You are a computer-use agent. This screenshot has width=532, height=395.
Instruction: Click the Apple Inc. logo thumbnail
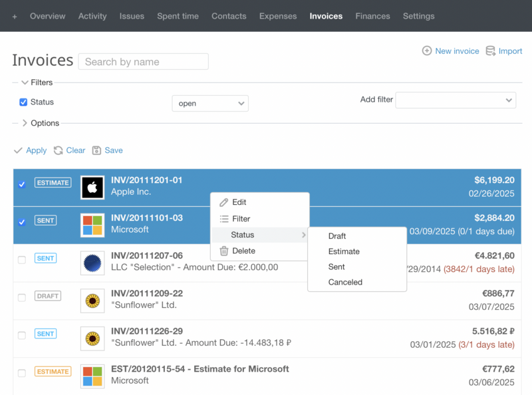coord(92,188)
